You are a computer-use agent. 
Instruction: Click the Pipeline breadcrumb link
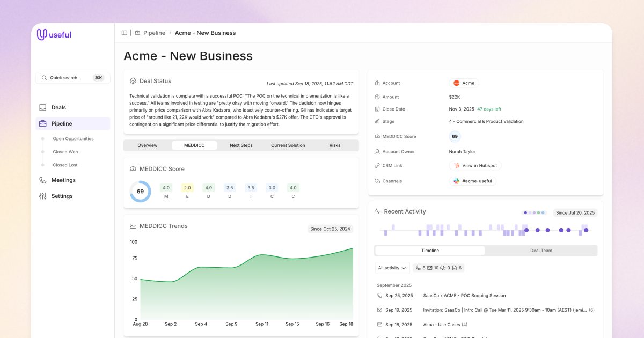coord(154,33)
